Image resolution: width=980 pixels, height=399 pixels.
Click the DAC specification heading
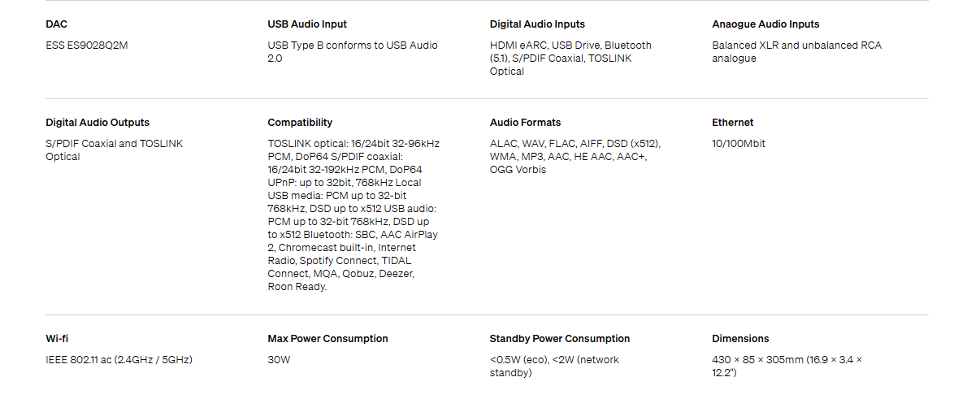coord(56,24)
